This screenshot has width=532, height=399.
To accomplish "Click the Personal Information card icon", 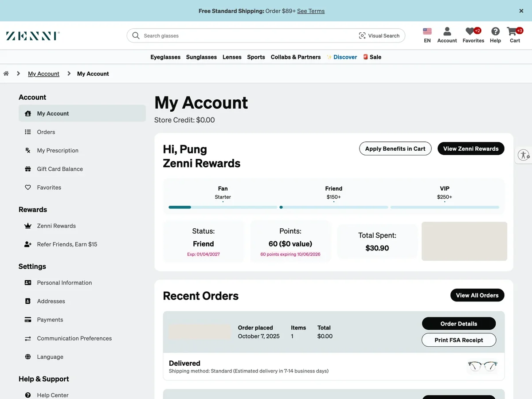I will tap(28, 282).
